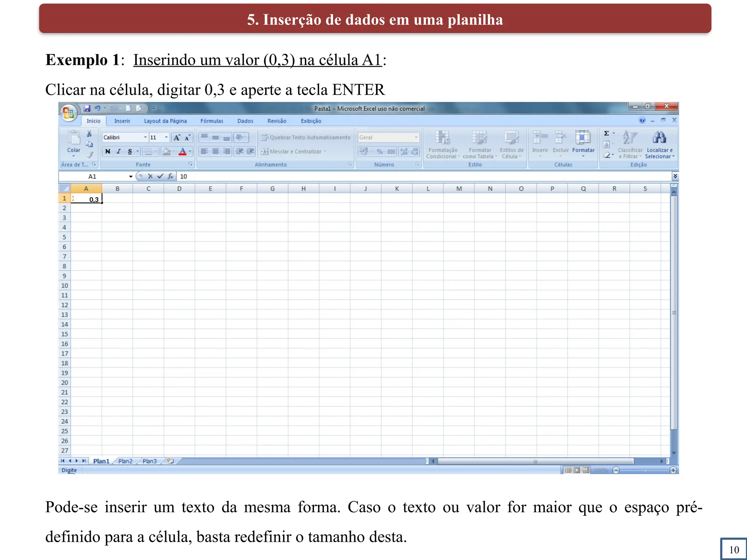Open the font size 11 dropdown

point(166,137)
